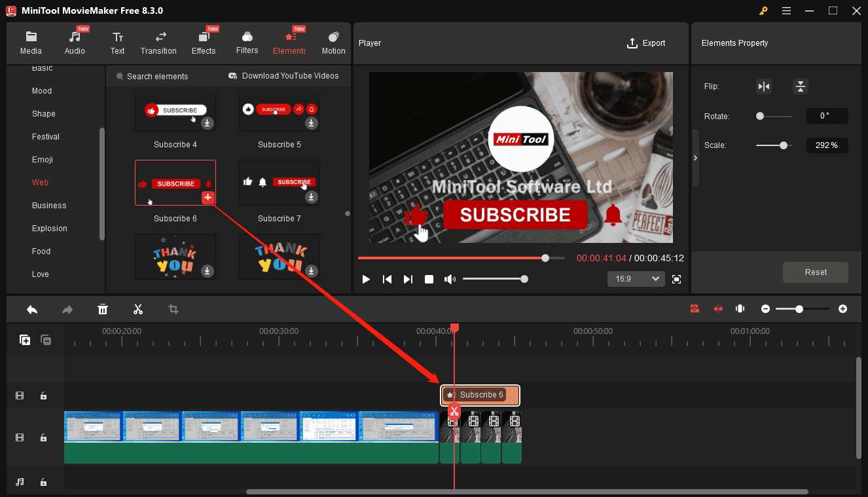
Task: Open the hamburger main menu
Action: tap(786, 10)
